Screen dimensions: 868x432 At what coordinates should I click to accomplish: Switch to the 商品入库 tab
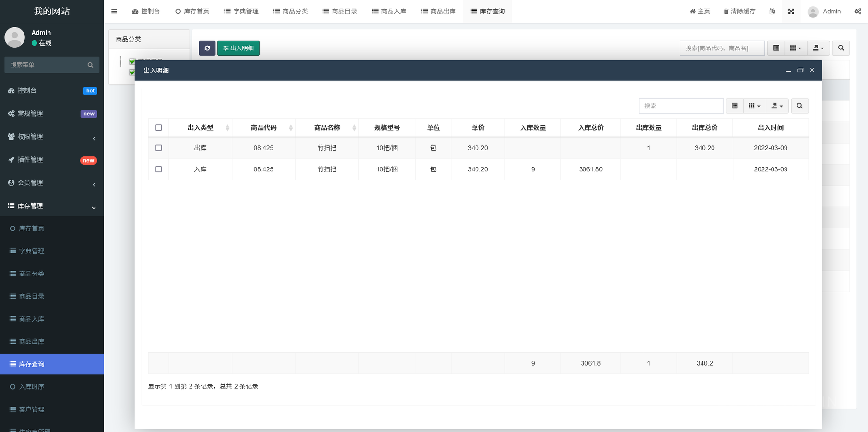(x=389, y=11)
